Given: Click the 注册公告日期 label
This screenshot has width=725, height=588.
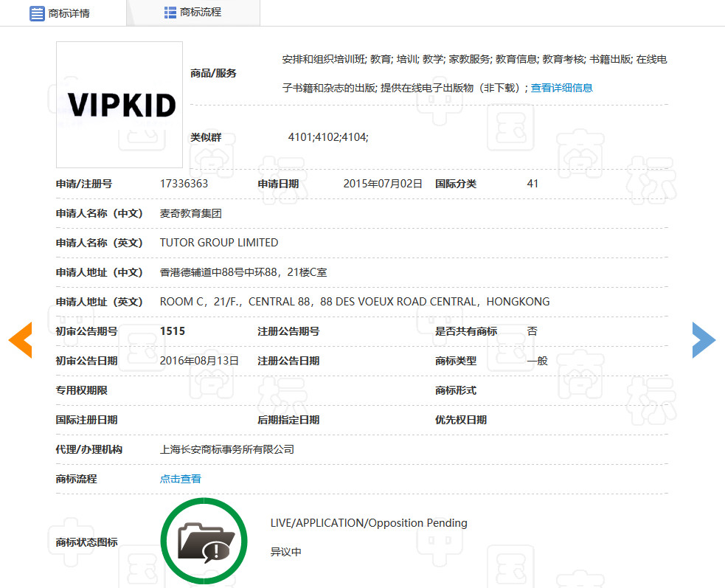Looking at the screenshot, I should coord(288,361).
